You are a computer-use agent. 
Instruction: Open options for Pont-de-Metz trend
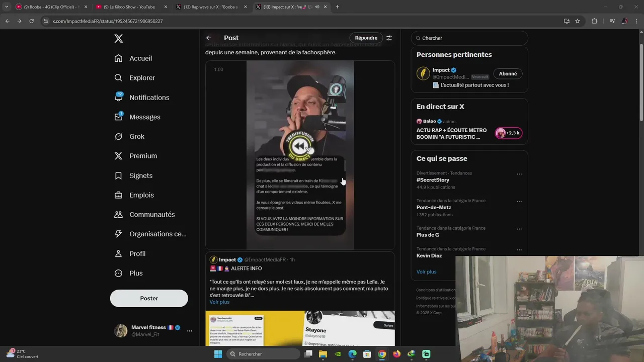519,202
